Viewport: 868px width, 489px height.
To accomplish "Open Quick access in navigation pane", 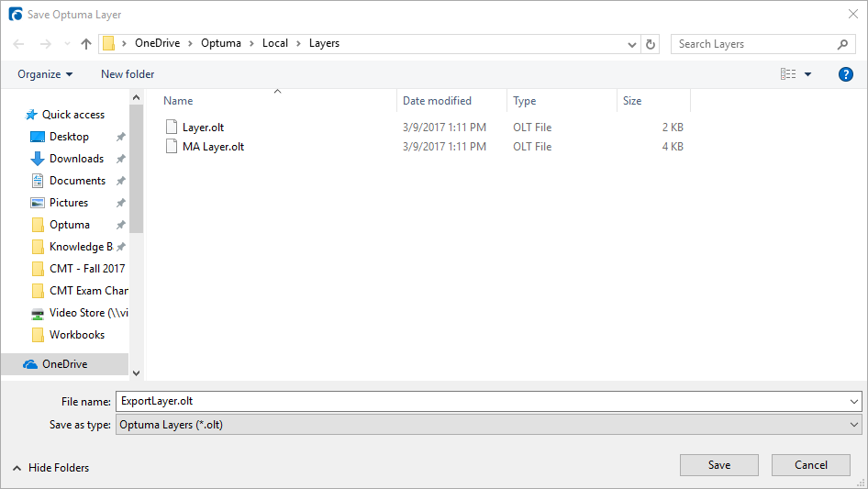I will pos(73,115).
